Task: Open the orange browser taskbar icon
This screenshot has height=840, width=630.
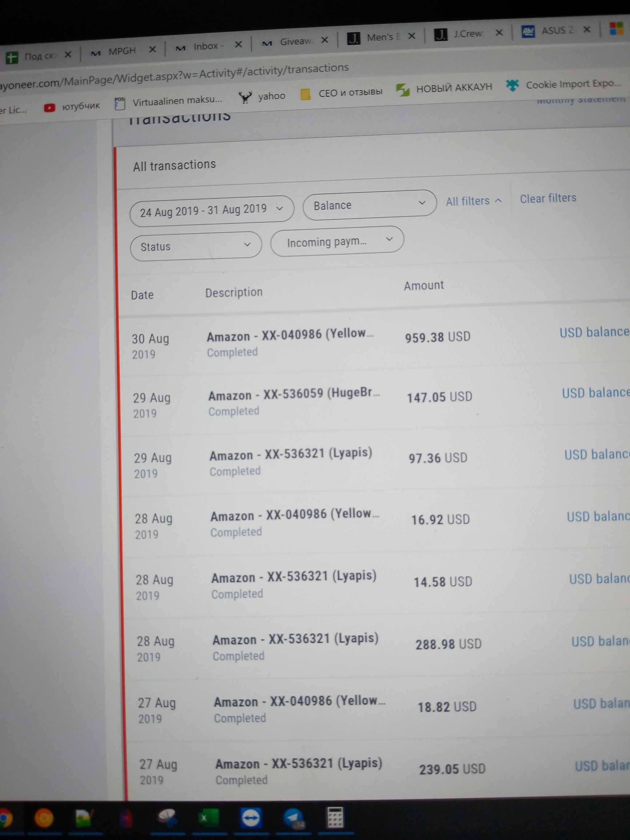Action: click(x=44, y=818)
